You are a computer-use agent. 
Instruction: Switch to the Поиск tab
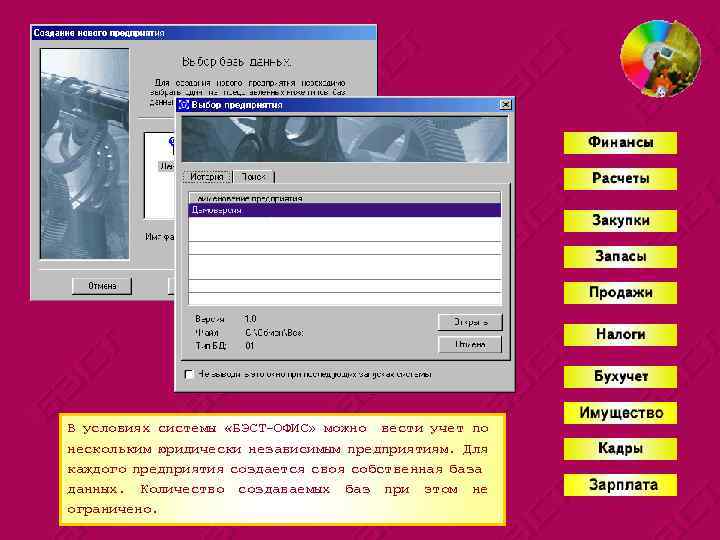coord(253,177)
